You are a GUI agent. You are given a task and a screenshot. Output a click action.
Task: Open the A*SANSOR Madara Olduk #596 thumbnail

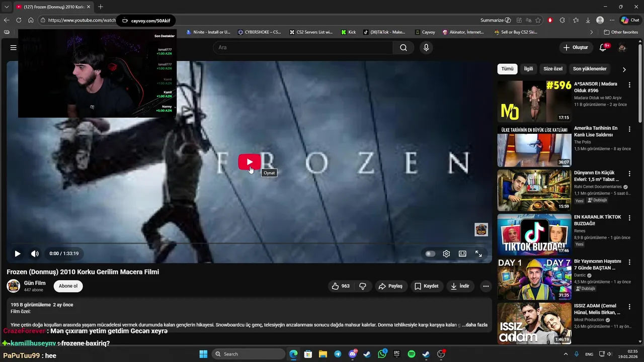tap(534, 102)
